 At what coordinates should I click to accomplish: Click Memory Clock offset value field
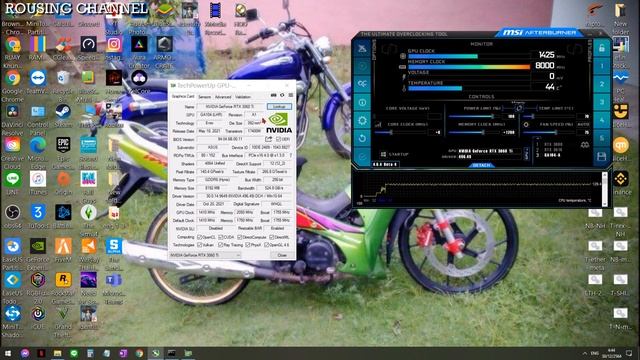click(x=509, y=132)
